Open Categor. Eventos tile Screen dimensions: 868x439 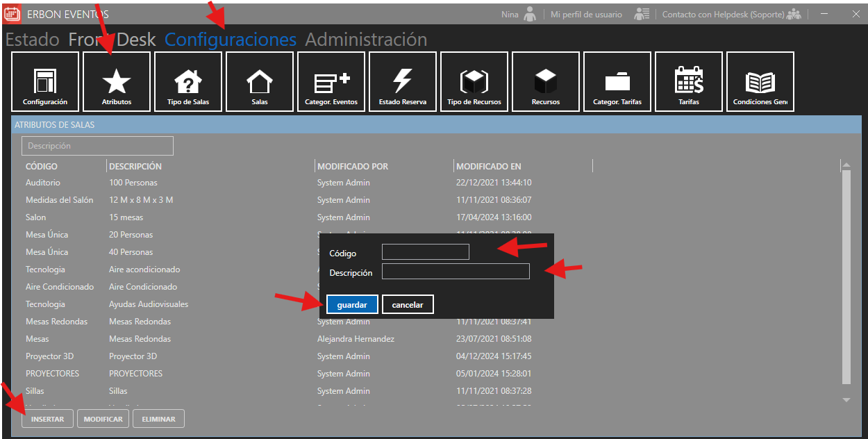(x=331, y=82)
